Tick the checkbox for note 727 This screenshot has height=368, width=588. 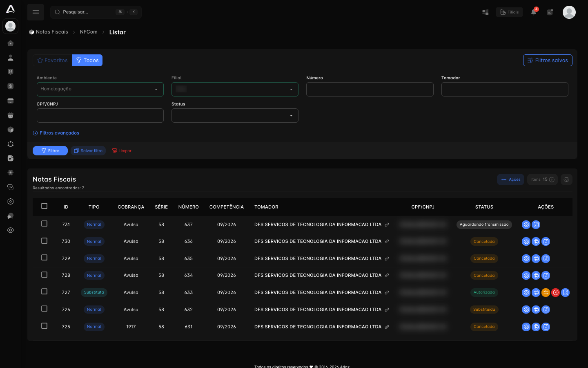[45, 292]
